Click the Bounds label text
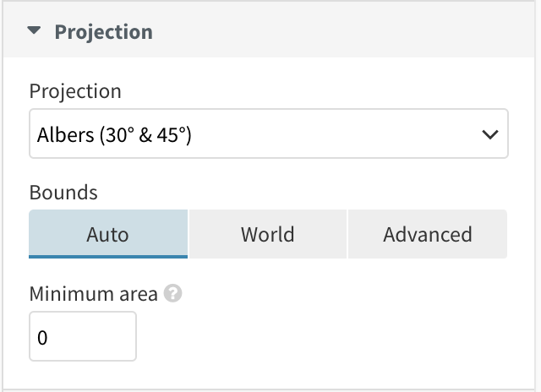 pos(63,193)
